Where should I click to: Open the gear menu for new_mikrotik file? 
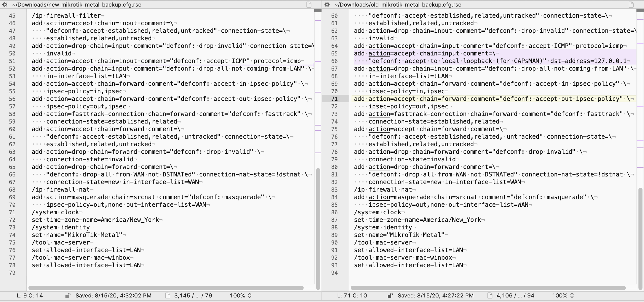[x=5, y=5]
